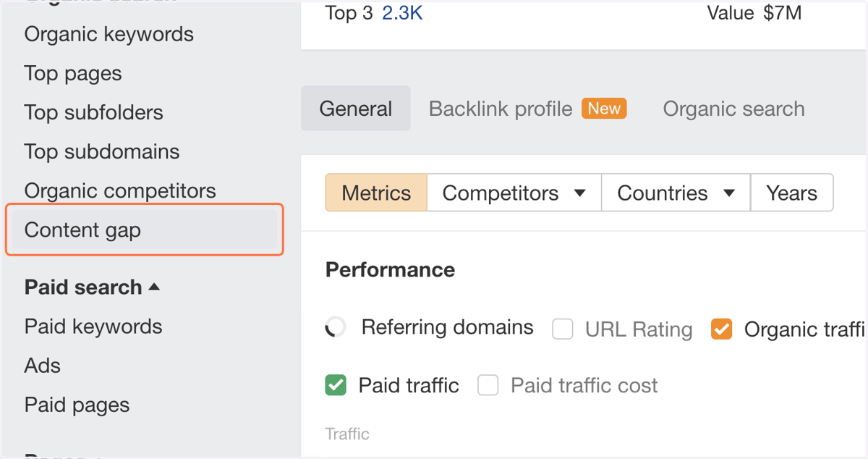Open Ads report in sidebar
The width and height of the screenshot is (868, 459).
(43, 366)
